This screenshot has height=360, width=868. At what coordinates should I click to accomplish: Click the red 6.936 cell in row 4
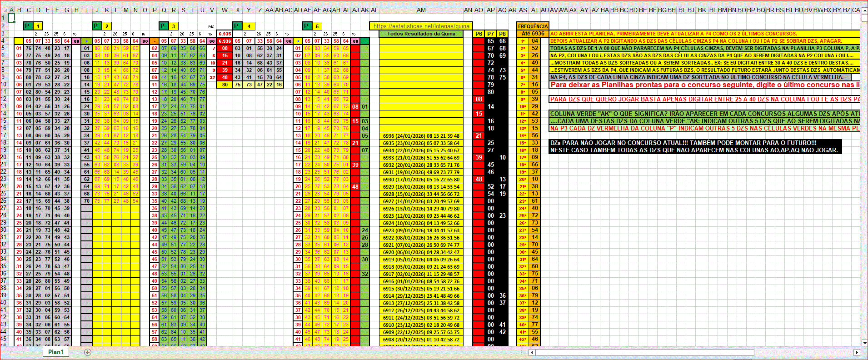[224, 41]
